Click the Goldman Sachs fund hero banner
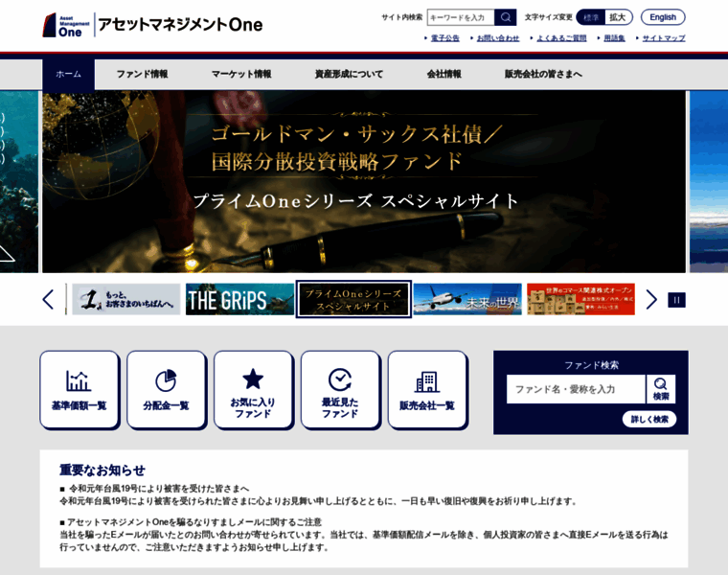The width and height of the screenshot is (728, 575). click(x=364, y=181)
